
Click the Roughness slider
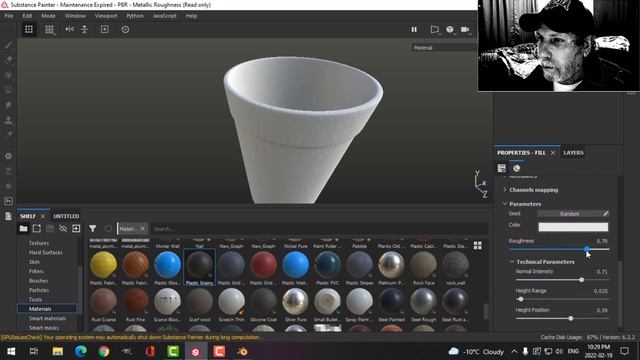[559, 249]
